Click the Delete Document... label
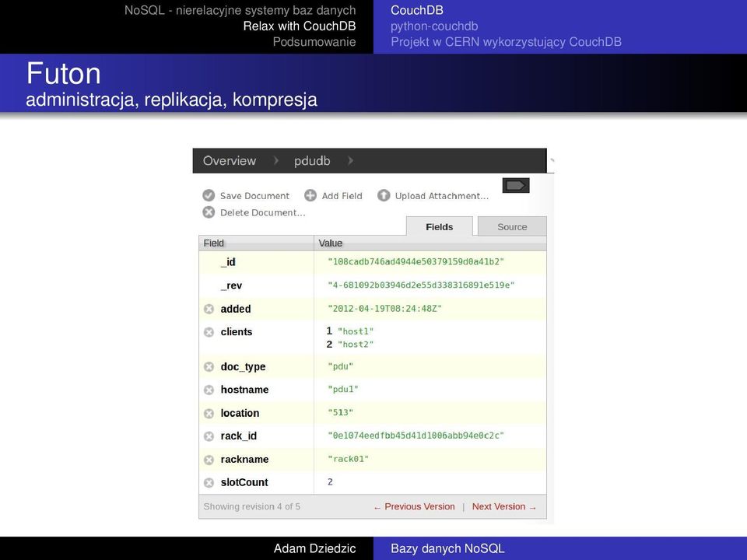 [x=262, y=212]
